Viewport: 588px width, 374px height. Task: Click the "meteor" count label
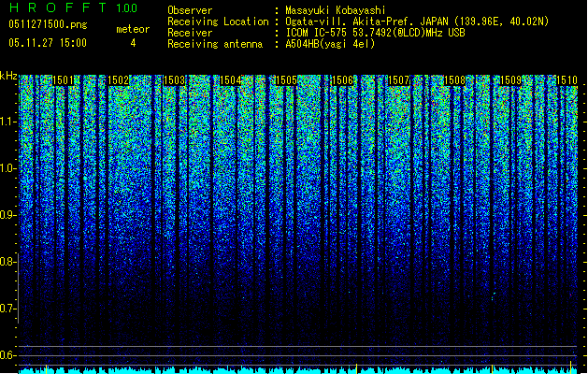click(133, 29)
